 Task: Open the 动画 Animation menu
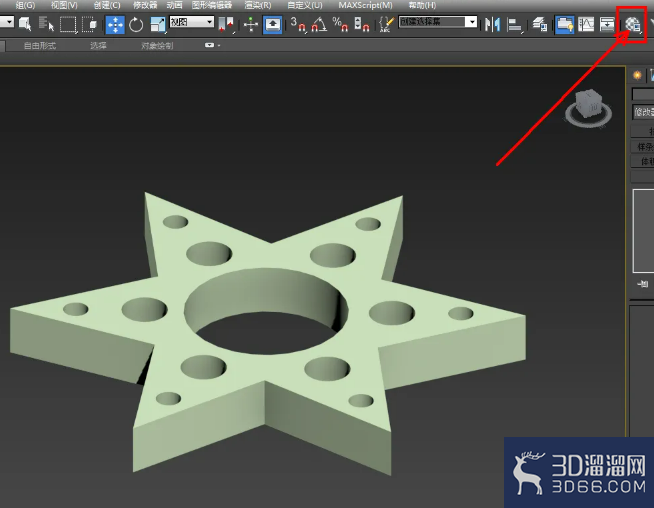[174, 5]
